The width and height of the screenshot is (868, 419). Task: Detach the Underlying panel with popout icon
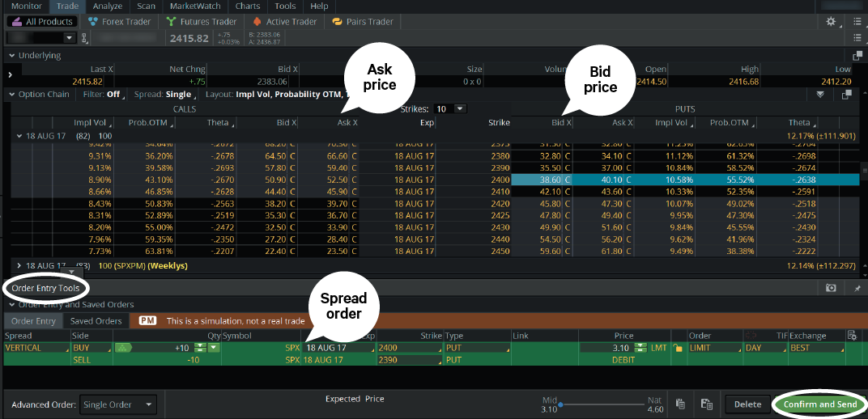[x=857, y=55]
